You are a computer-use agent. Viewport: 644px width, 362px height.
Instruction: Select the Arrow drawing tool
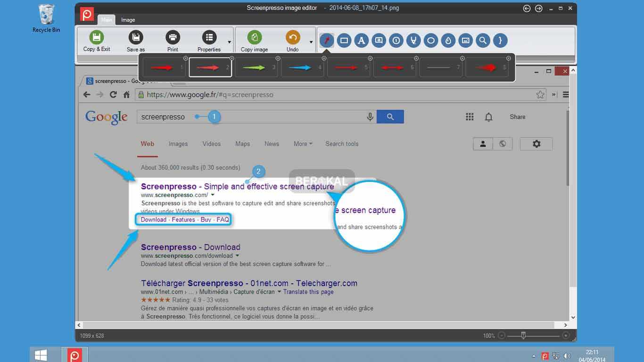pyautogui.click(x=326, y=41)
